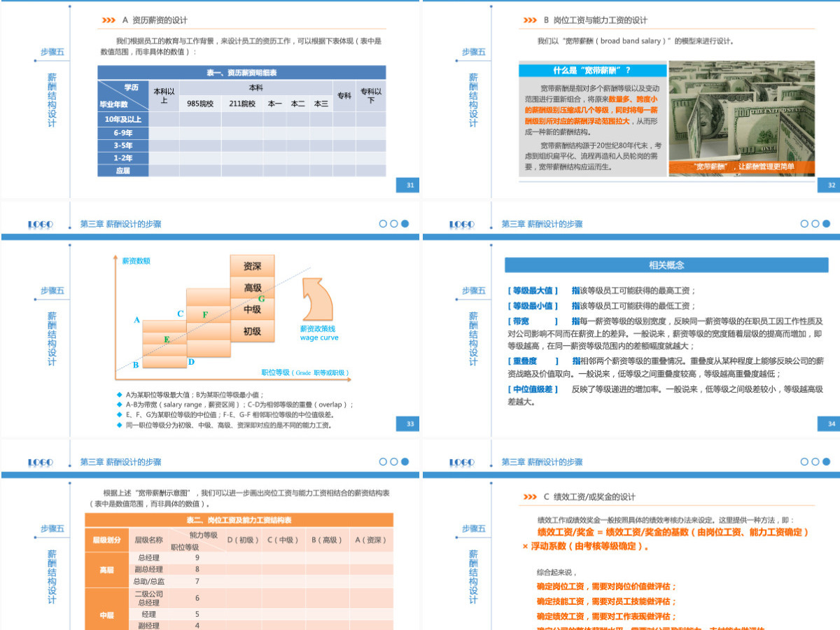Click the line '确定技能工资,需要对员工技能做评估'
The image size is (840, 630).
point(607,601)
